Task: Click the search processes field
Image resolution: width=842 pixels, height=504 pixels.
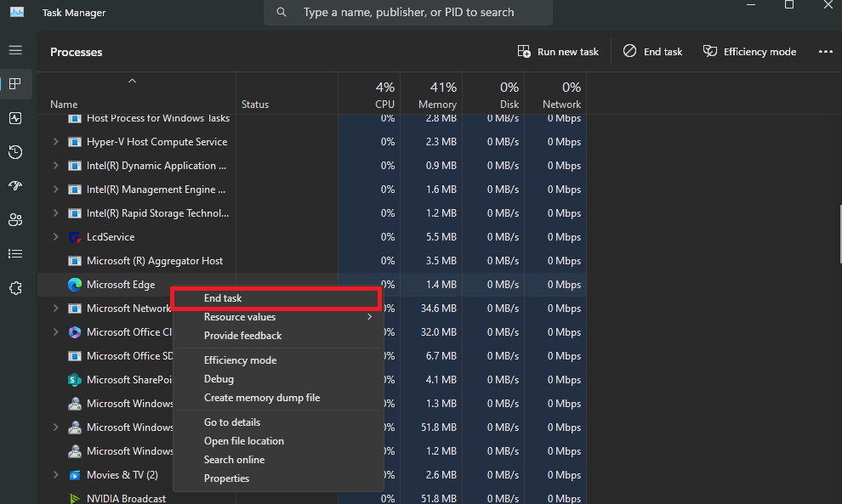Action: tap(407, 12)
